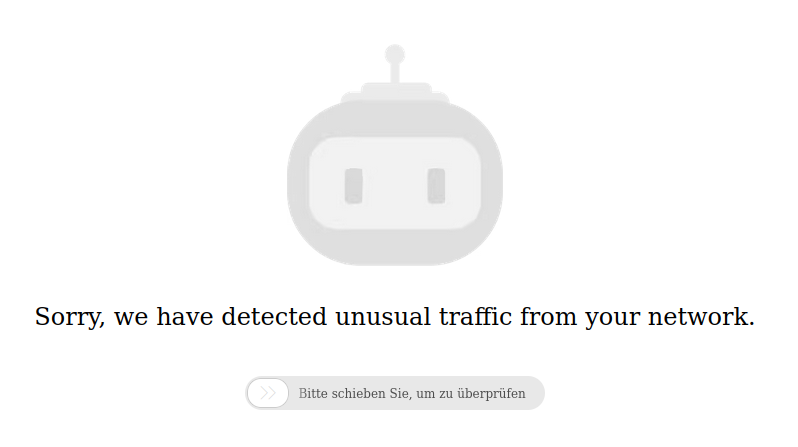Click the robot antenna stem
Viewport: 798px width, 447px height.
[395, 73]
